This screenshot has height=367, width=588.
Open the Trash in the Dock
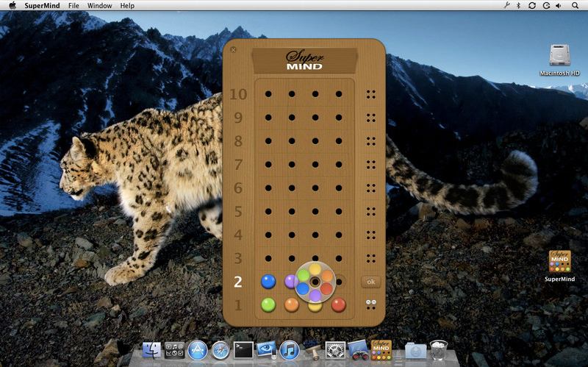438,350
